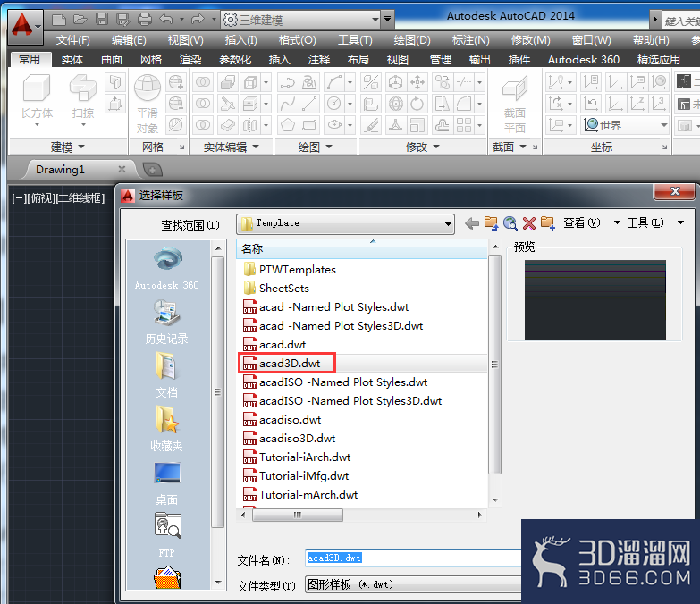Click the create new folder icon

tap(548, 223)
